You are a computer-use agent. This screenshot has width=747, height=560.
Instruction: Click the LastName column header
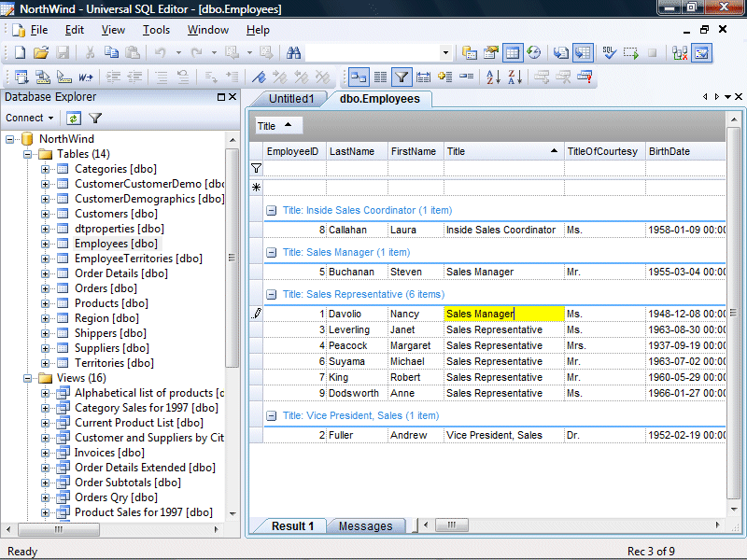click(357, 151)
